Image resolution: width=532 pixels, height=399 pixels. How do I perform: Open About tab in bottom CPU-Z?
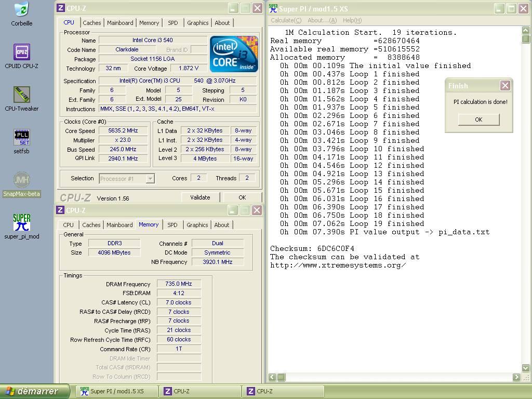pyautogui.click(x=221, y=225)
